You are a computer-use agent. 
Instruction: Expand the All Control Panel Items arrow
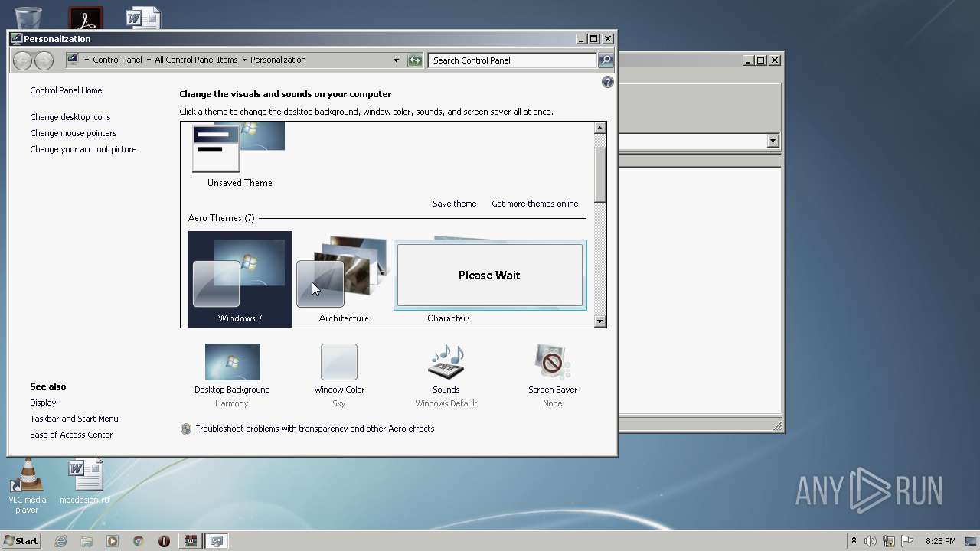pos(244,60)
